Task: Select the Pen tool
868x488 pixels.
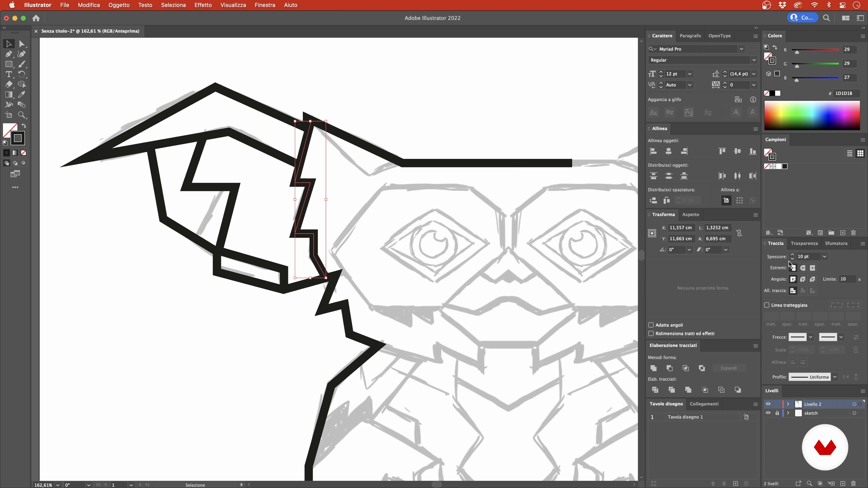Action: [x=9, y=54]
